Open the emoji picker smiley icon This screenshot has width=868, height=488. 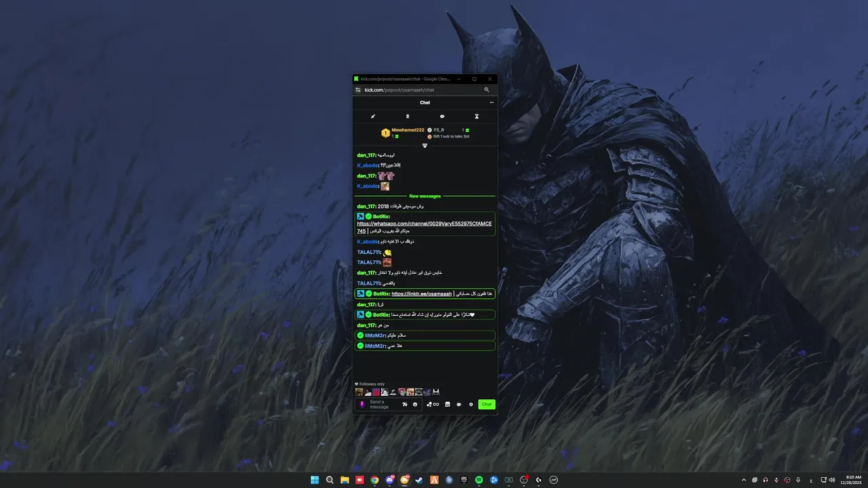coord(415,404)
